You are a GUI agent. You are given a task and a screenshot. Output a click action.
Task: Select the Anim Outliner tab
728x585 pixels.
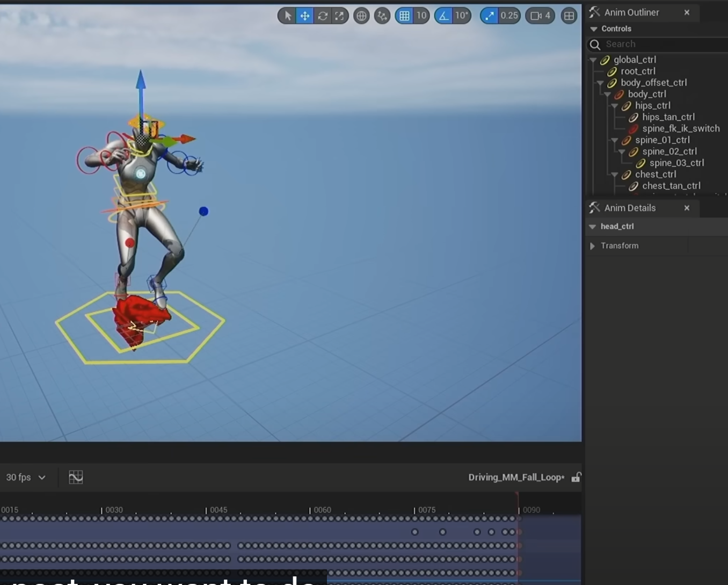tap(631, 12)
